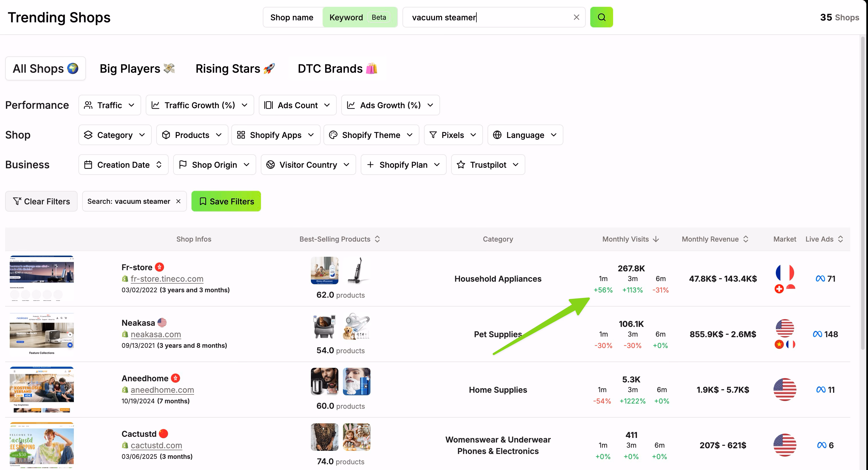Image resolution: width=868 pixels, height=470 pixels.
Task: Expand the Trustpilot filter
Action: pos(488,165)
